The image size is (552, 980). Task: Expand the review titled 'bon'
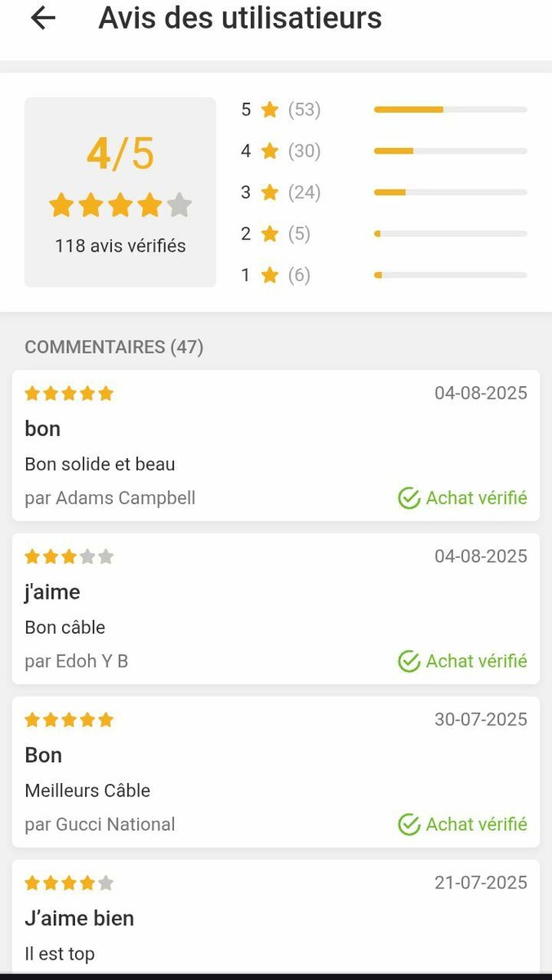click(42, 428)
